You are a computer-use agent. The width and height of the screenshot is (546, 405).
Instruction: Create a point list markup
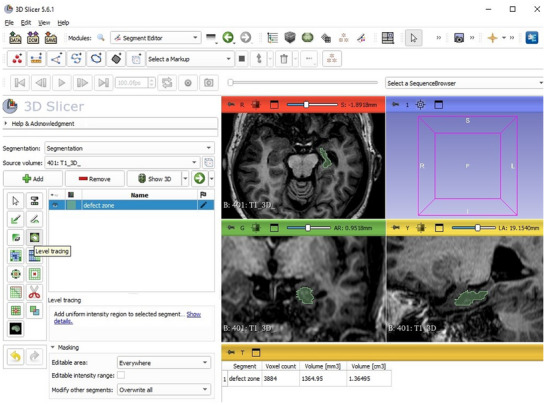click(17, 59)
